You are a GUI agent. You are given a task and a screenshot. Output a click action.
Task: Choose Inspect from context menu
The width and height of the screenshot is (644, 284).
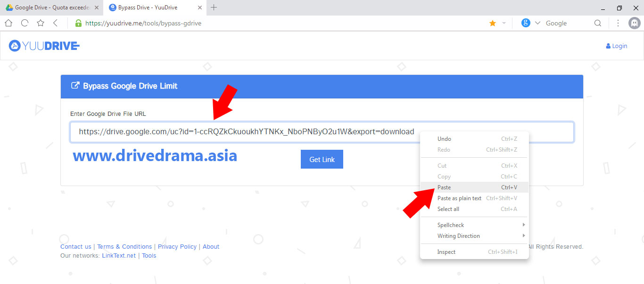coord(474,252)
